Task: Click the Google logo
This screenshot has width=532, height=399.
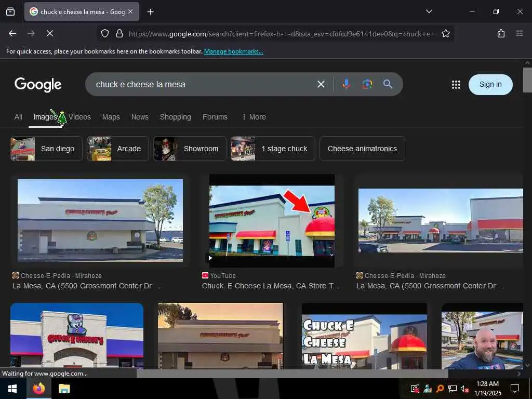Action: click(38, 85)
